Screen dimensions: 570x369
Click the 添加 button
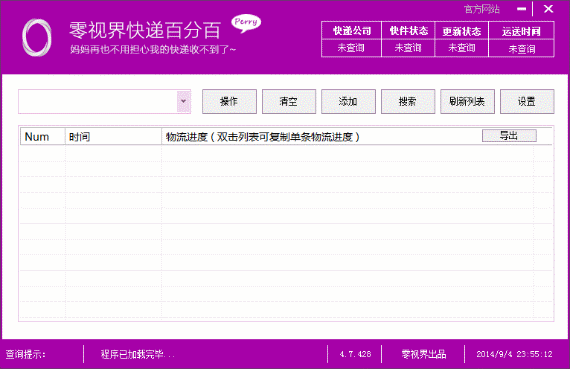pyautogui.click(x=348, y=101)
